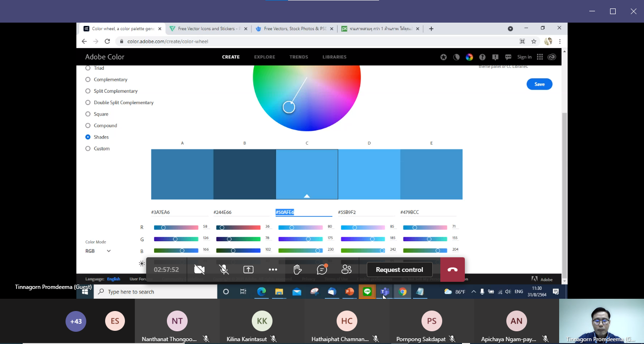Open File Explorer from the taskbar

pos(279,292)
